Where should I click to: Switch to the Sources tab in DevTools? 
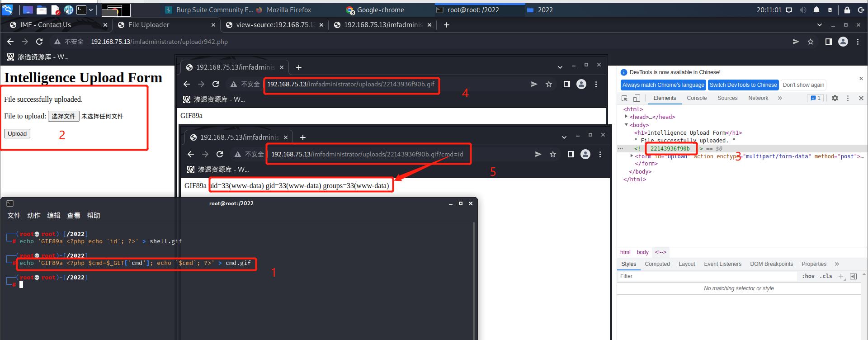tap(727, 98)
